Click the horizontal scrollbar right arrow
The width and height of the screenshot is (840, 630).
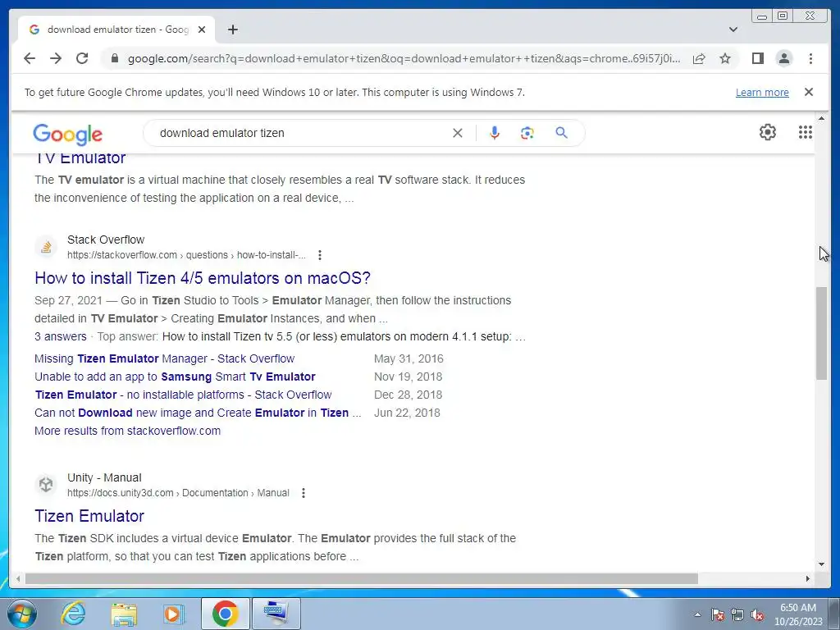[x=808, y=578]
